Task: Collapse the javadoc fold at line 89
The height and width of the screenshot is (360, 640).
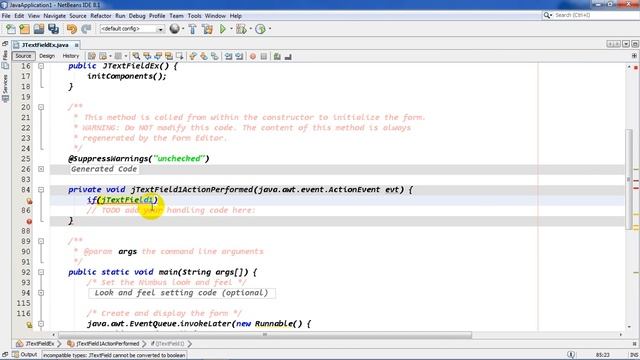Action: pyautogui.click(x=41, y=241)
